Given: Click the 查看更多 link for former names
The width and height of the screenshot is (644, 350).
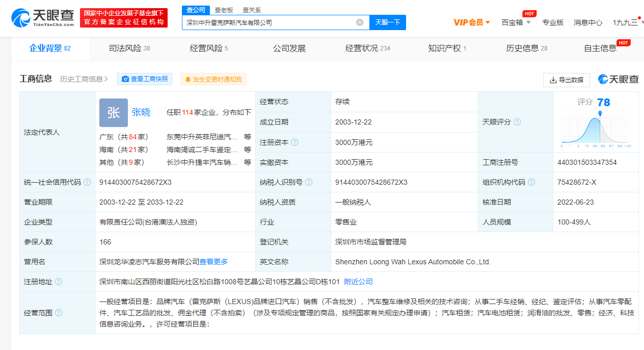Looking at the screenshot, I should tap(213, 262).
